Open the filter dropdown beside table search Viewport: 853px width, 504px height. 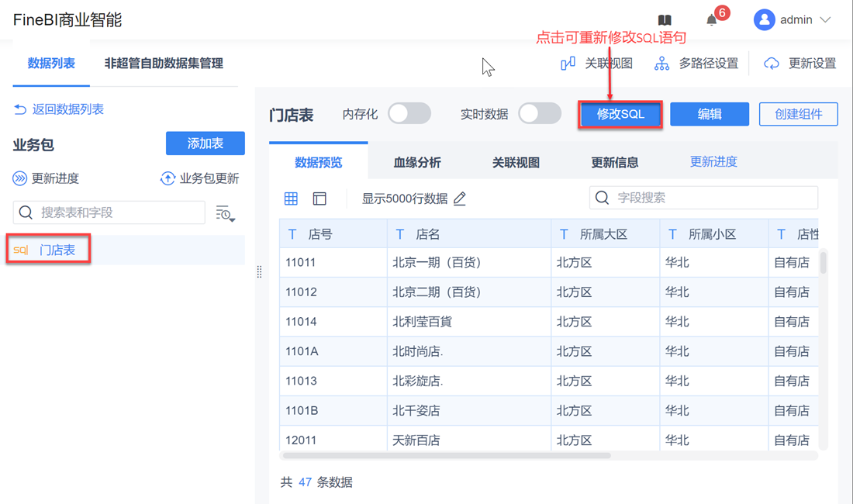coord(225,213)
